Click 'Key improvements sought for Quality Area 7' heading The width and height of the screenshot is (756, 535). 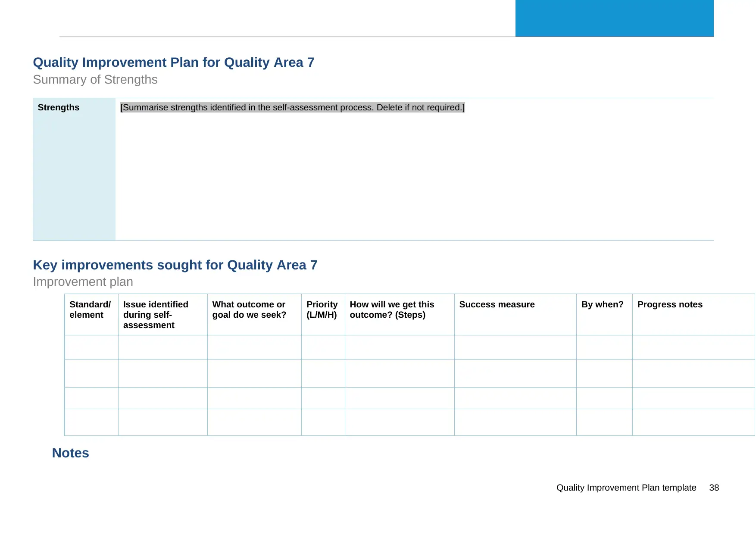pos(175,265)
